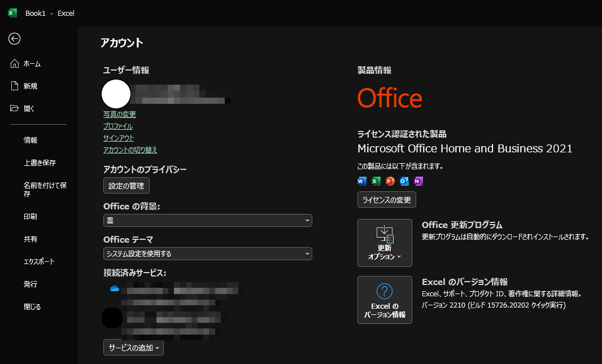Click the 設定の管理 button
The height and width of the screenshot is (364, 602).
(x=126, y=186)
